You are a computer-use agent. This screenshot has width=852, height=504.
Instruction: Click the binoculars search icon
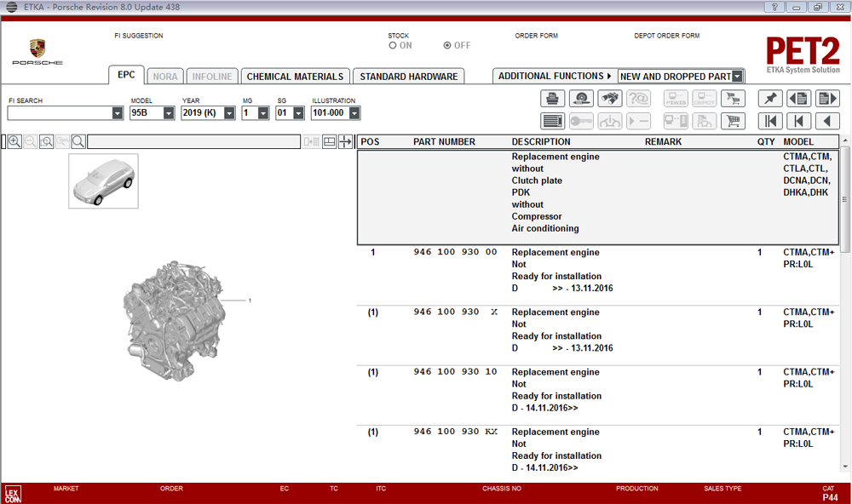610,98
